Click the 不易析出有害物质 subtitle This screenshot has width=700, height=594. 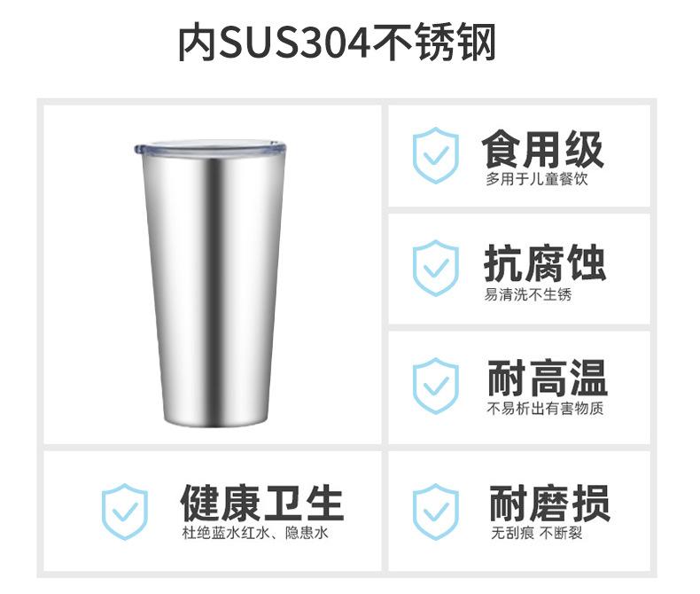pos(545,408)
